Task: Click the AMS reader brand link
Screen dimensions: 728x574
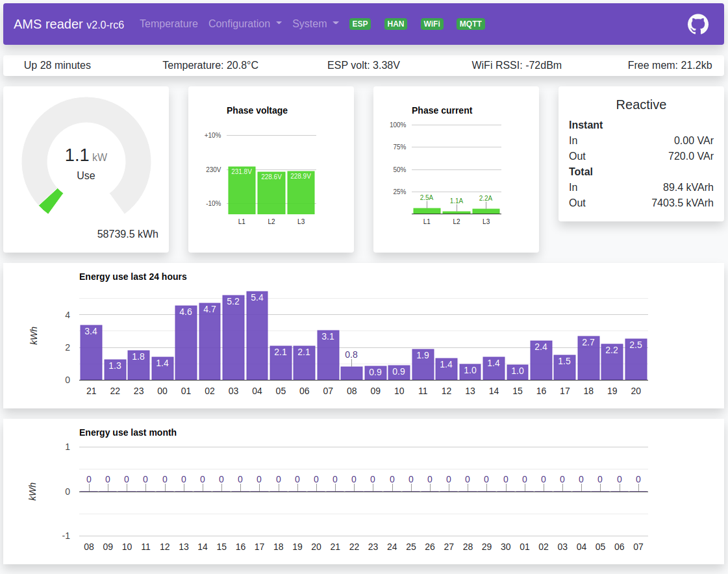Action: [69, 24]
